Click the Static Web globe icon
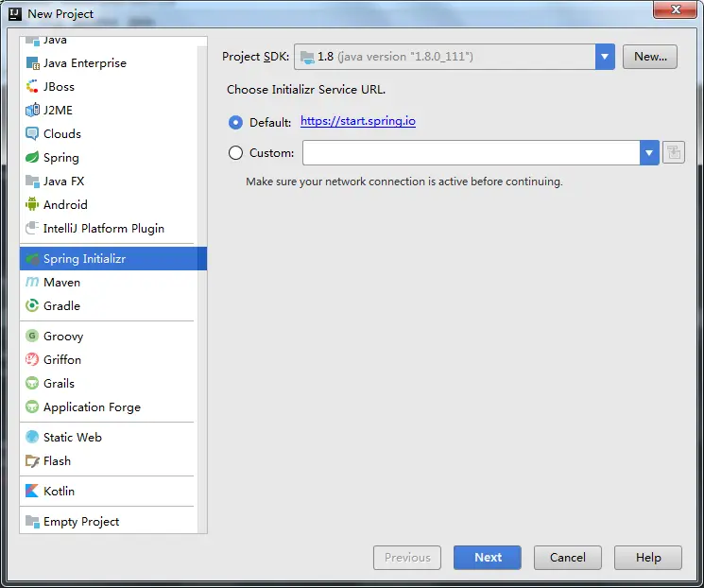Image resolution: width=704 pixels, height=588 pixels. 32,437
